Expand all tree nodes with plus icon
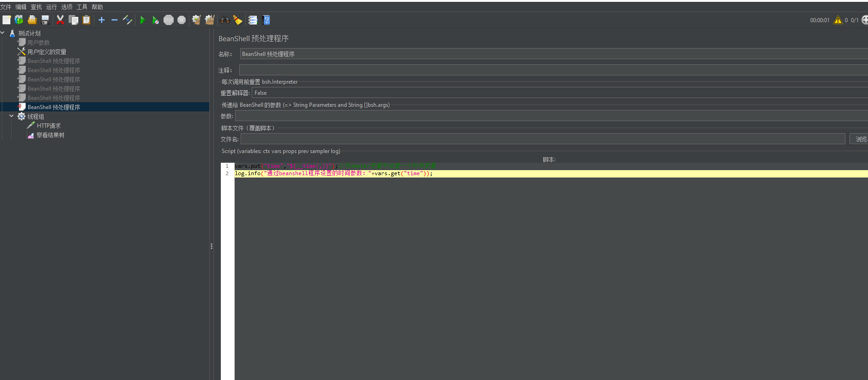The image size is (868, 380). coord(102,20)
